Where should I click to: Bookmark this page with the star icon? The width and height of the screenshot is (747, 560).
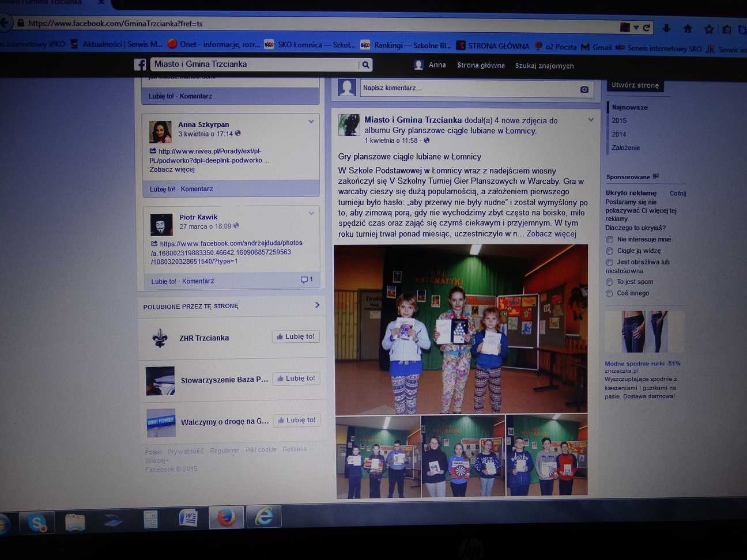click(x=709, y=29)
